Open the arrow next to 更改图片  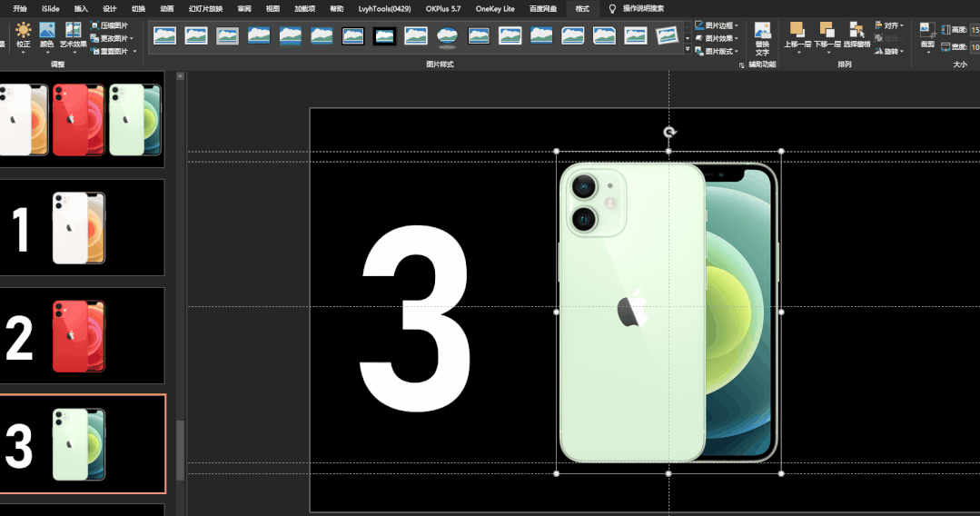pyautogui.click(x=132, y=39)
